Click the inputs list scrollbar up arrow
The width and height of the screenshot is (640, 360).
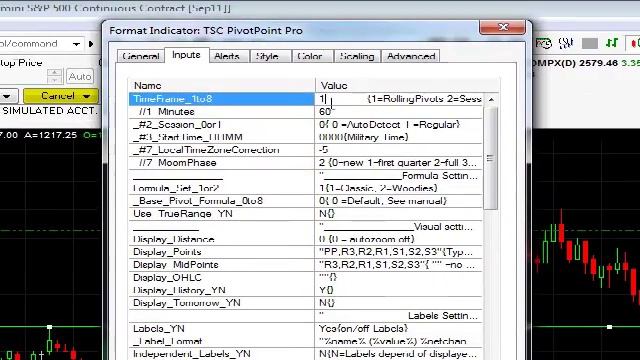click(x=491, y=99)
